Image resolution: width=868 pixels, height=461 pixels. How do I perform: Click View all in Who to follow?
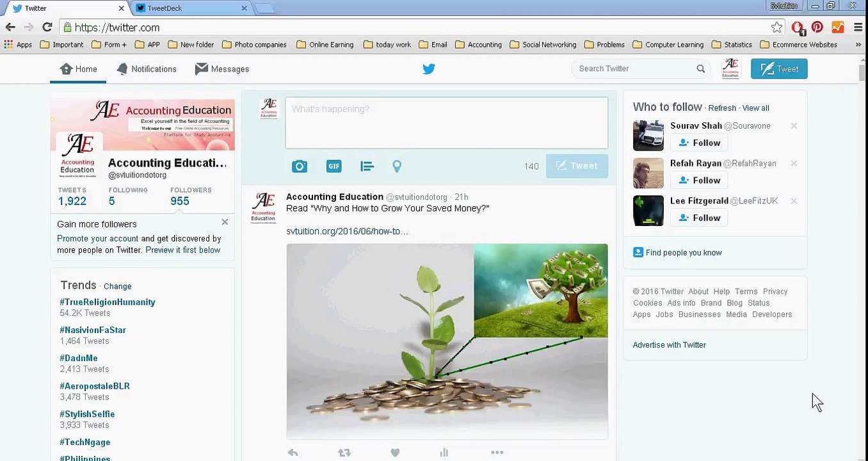tap(755, 108)
